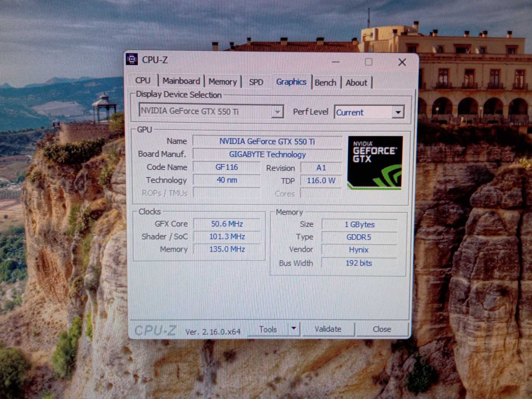Screen dimensions: 532x399
Task: Click the 116.0 W TDP value
Action: (321, 181)
